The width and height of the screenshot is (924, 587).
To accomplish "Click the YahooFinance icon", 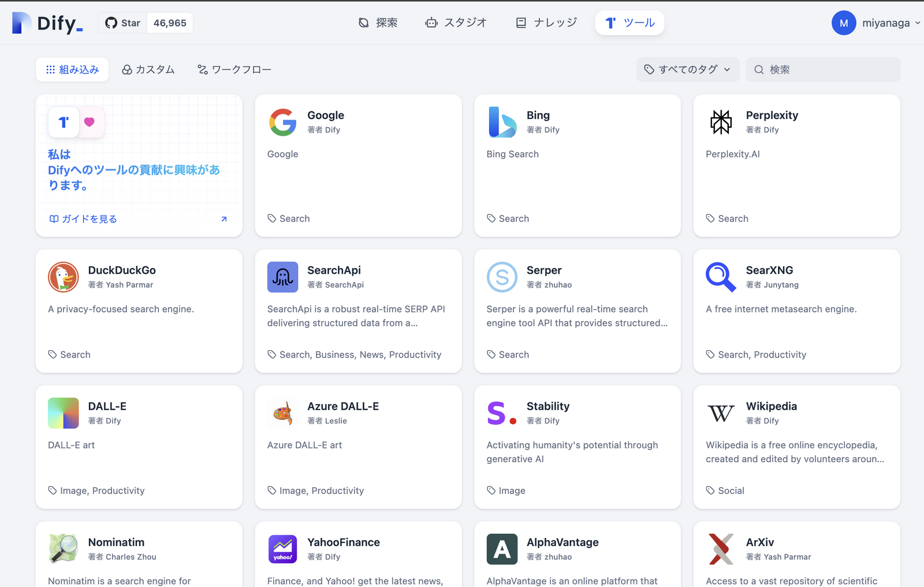I will 283,549.
